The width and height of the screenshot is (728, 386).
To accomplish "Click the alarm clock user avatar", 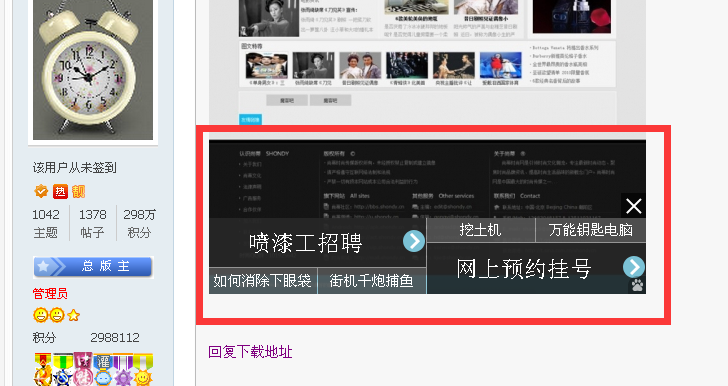I will click(93, 70).
